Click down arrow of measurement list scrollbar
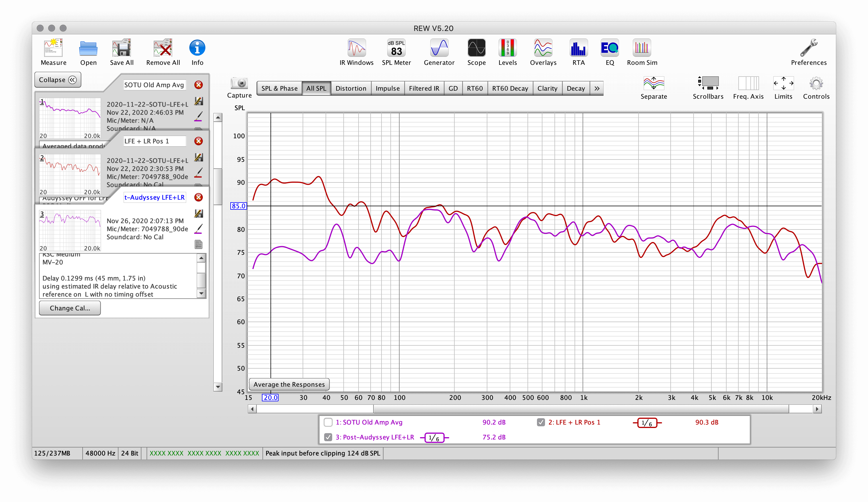868x502 pixels. pos(218,387)
